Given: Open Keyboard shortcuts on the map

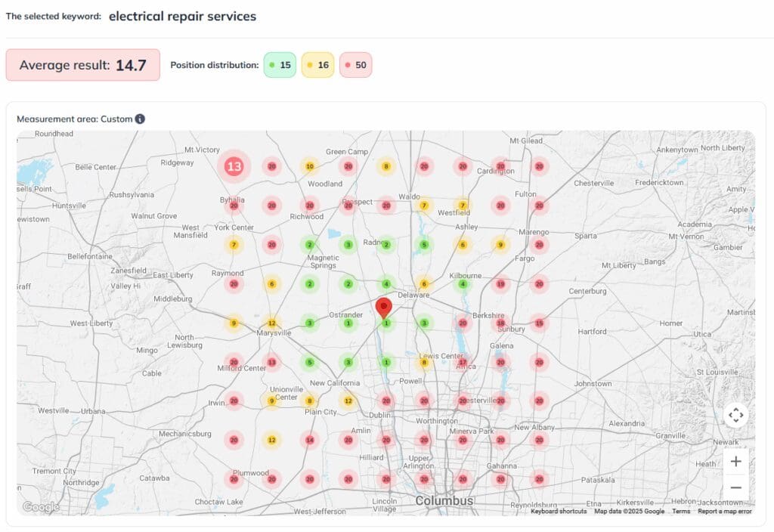Looking at the screenshot, I should [x=559, y=512].
